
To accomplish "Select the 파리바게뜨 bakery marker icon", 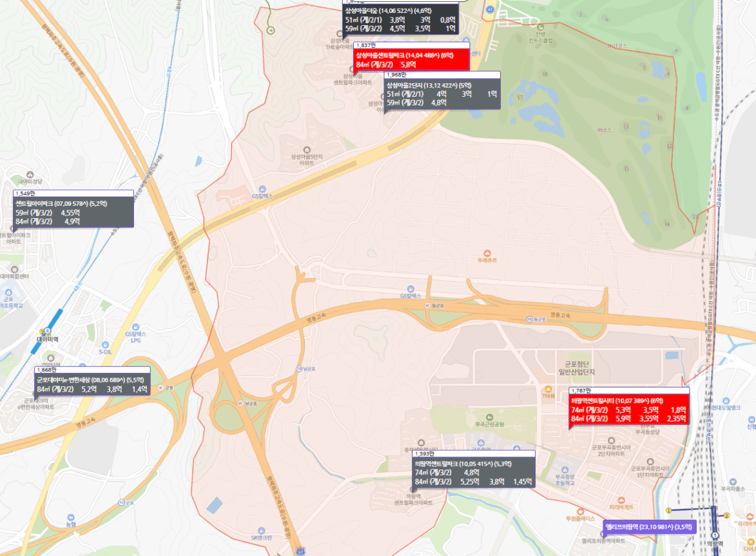I will pyautogui.click(x=621, y=500).
